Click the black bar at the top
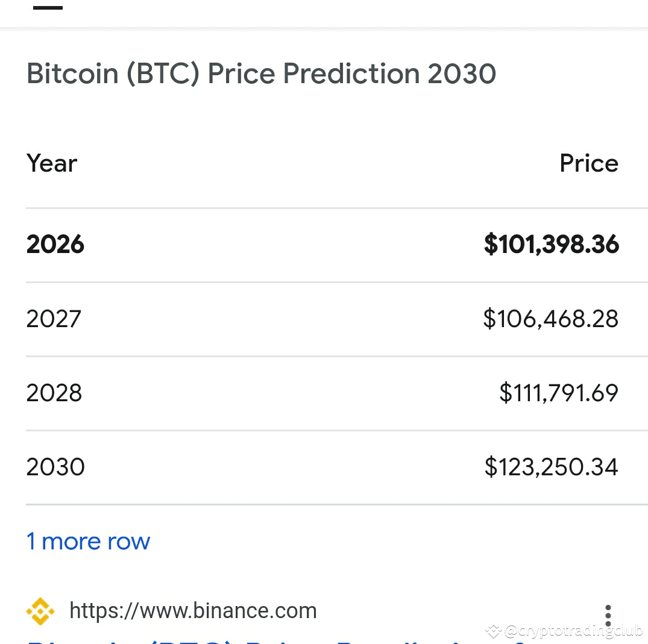The width and height of the screenshot is (648, 644). click(48, 8)
